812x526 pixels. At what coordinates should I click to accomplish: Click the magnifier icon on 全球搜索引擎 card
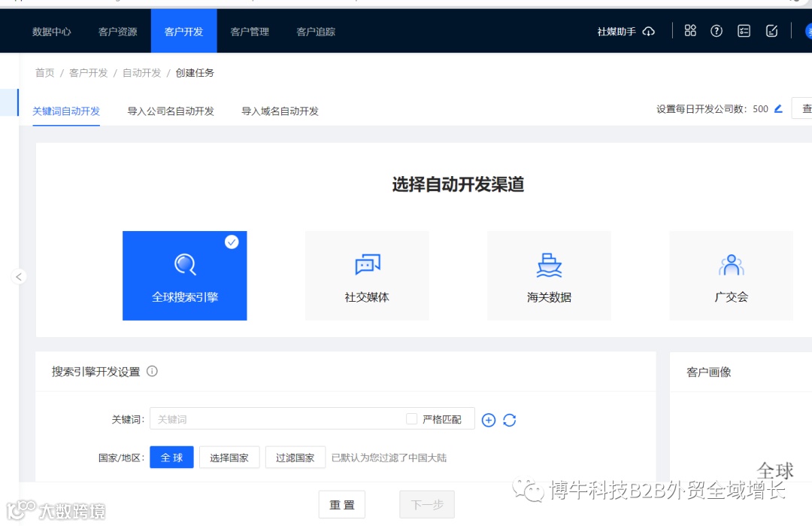[x=185, y=264]
